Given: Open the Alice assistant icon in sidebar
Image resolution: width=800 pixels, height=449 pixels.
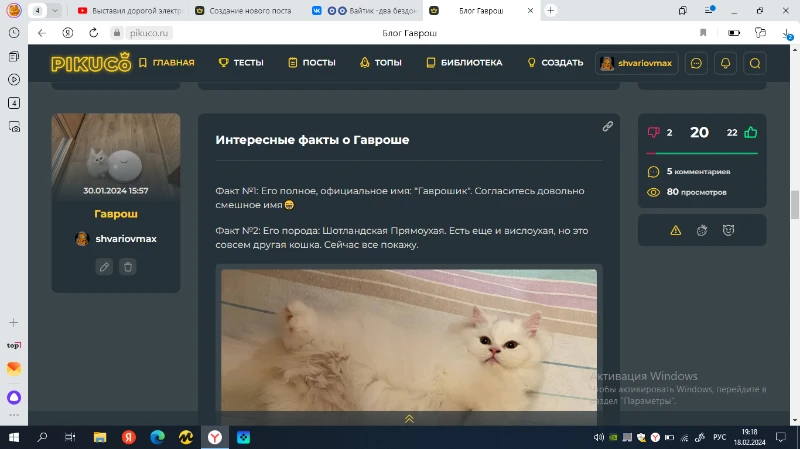Looking at the screenshot, I should pyautogui.click(x=14, y=397).
